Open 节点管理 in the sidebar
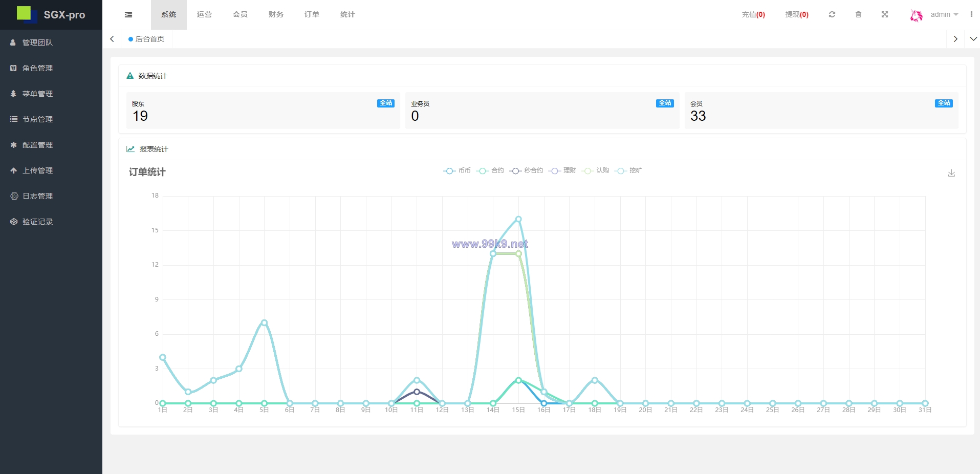 click(51, 119)
